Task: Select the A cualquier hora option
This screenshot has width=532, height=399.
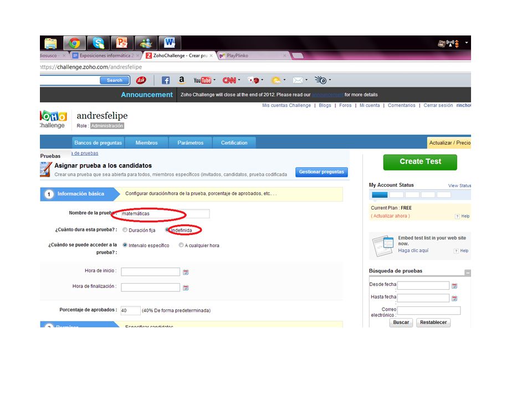Action: click(181, 245)
